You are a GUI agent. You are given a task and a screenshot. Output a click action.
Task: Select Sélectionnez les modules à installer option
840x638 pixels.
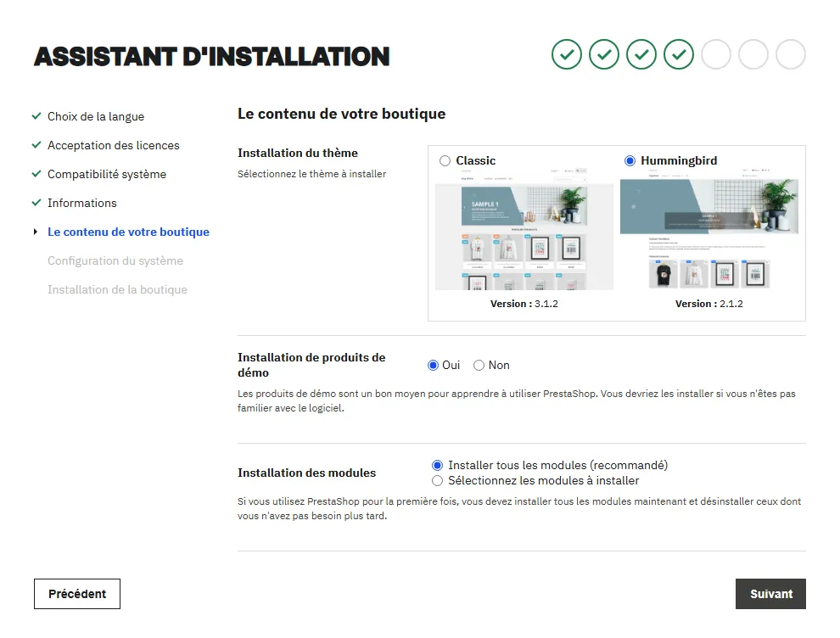pyautogui.click(x=437, y=480)
